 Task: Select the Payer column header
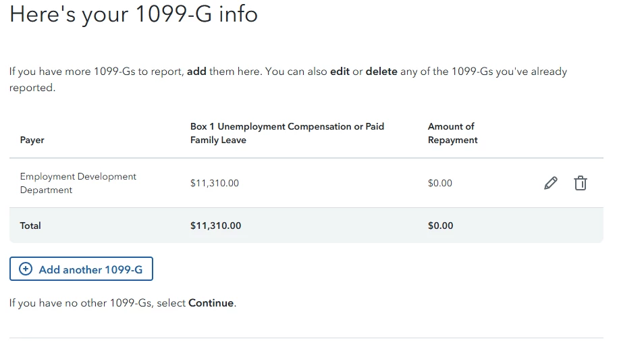click(x=32, y=140)
